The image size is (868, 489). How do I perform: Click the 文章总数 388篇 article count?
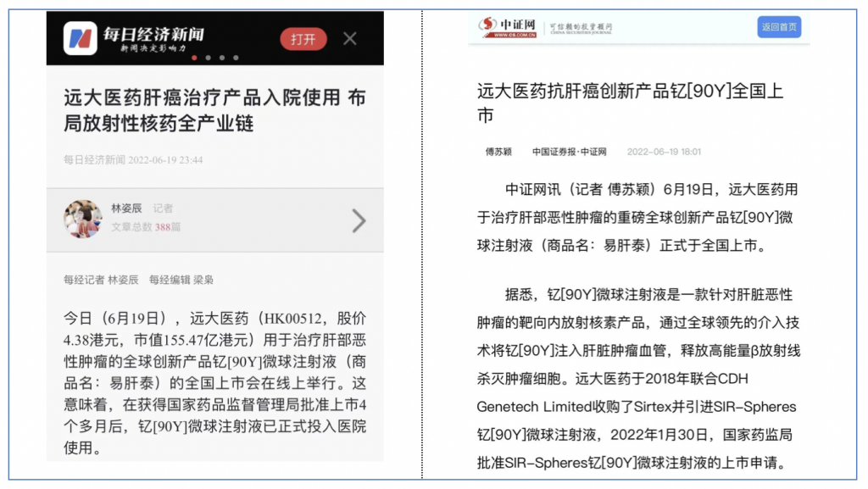[x=146, y=227]
